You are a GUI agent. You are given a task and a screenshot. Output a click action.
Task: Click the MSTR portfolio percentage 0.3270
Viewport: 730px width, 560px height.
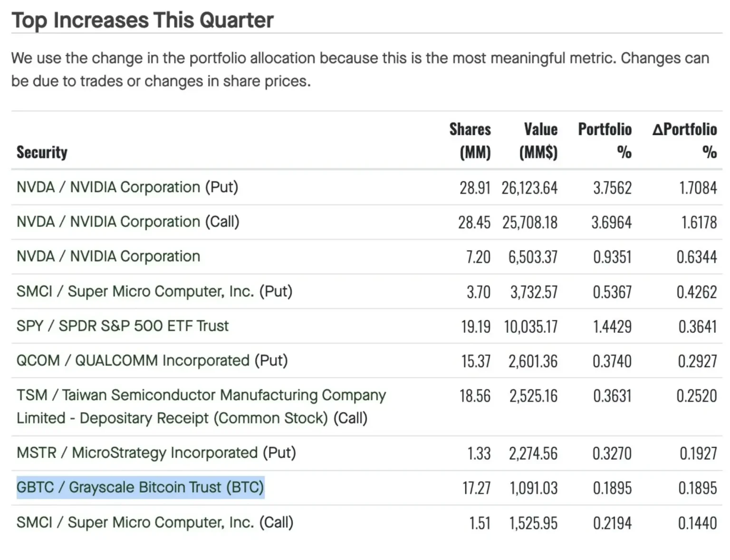tap(612, 454)
